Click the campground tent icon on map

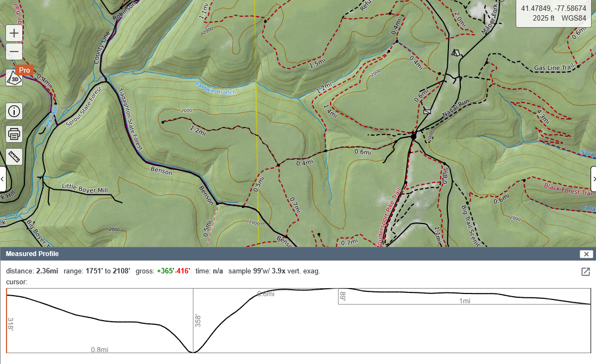[x=456, y=53]
